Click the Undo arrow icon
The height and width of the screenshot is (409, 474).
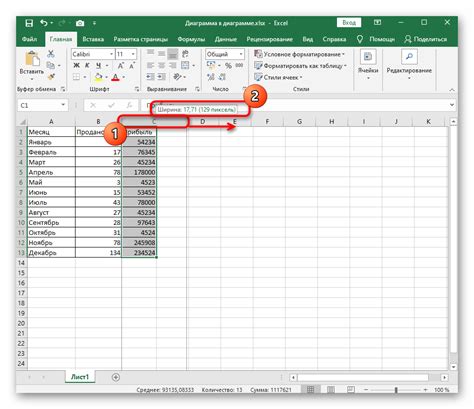44,23
